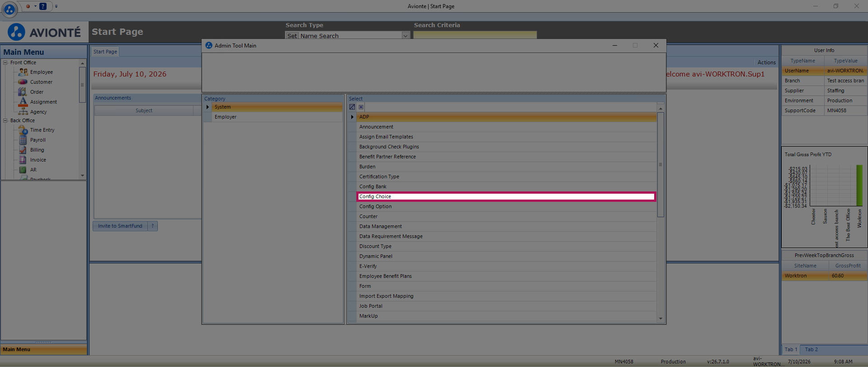Click the Set button for Search Type

[x=292, y=36]
